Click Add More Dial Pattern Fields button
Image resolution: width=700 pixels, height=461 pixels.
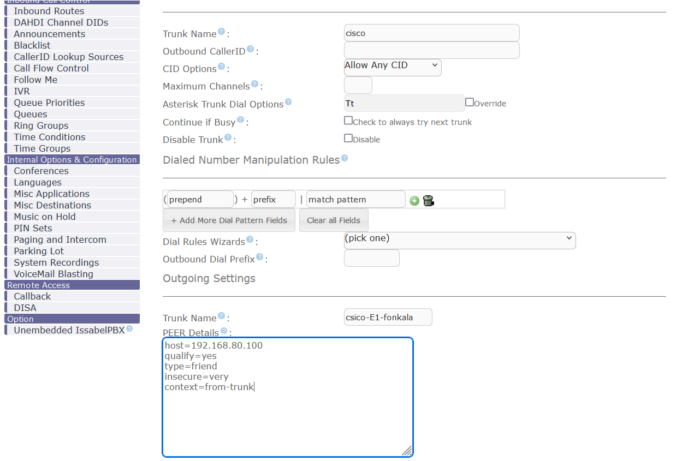[x=229, y=220]
